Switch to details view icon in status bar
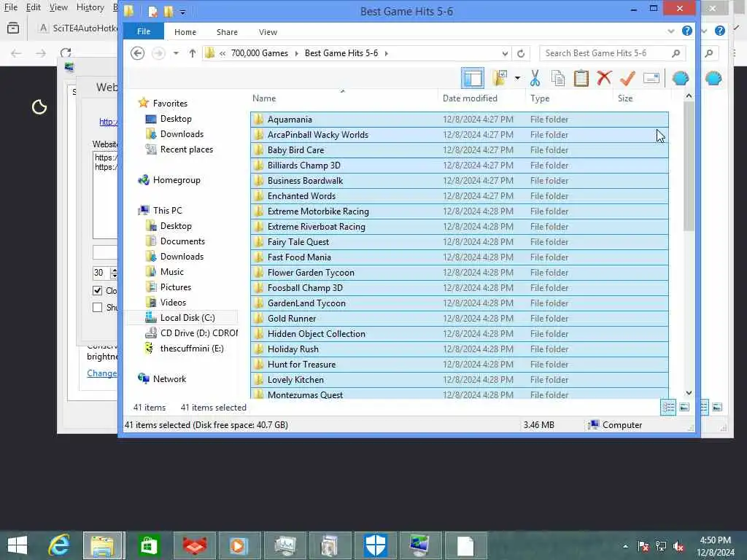 (668, 407)
